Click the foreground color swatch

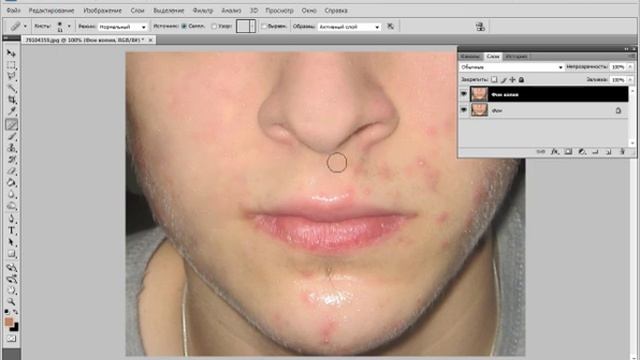tap(9, 322)
